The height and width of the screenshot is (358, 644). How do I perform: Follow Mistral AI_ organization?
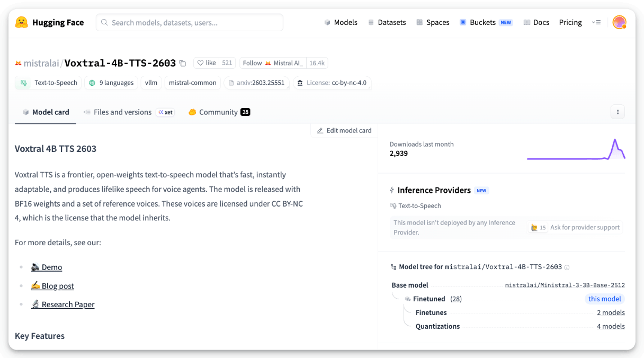click(273, 63)
